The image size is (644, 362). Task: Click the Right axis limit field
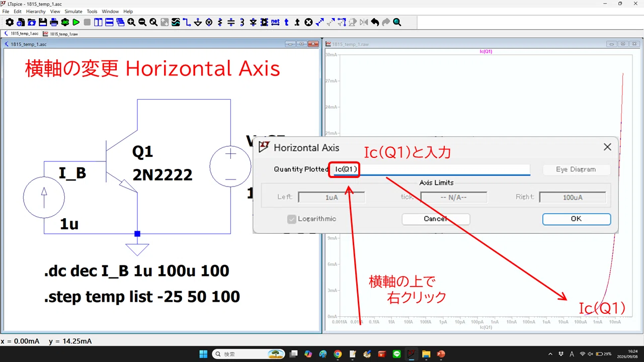pos(573,197)
